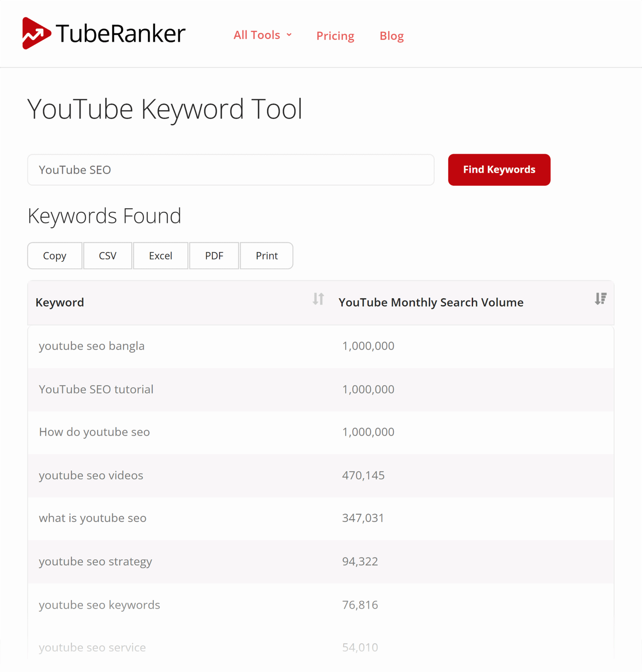Viewport: 642px width, 672px height.
Task: Select the Copy export option
Action: click(54, 255)
